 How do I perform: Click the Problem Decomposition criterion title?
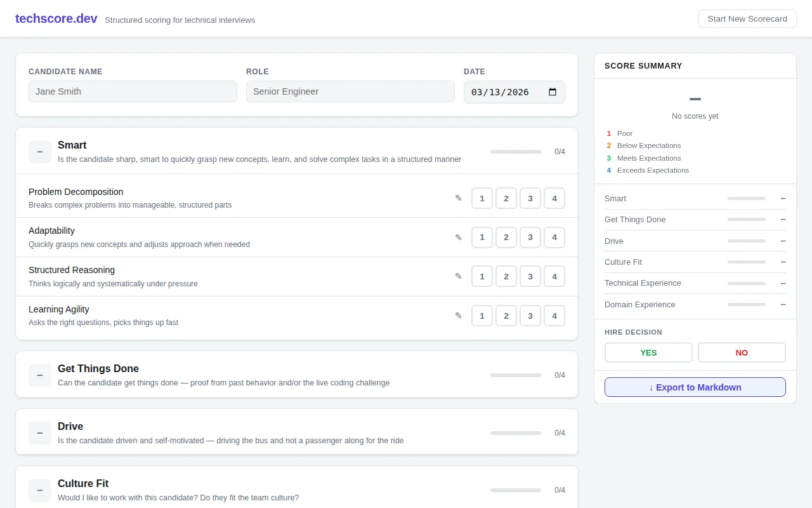(x=76, y=192)
